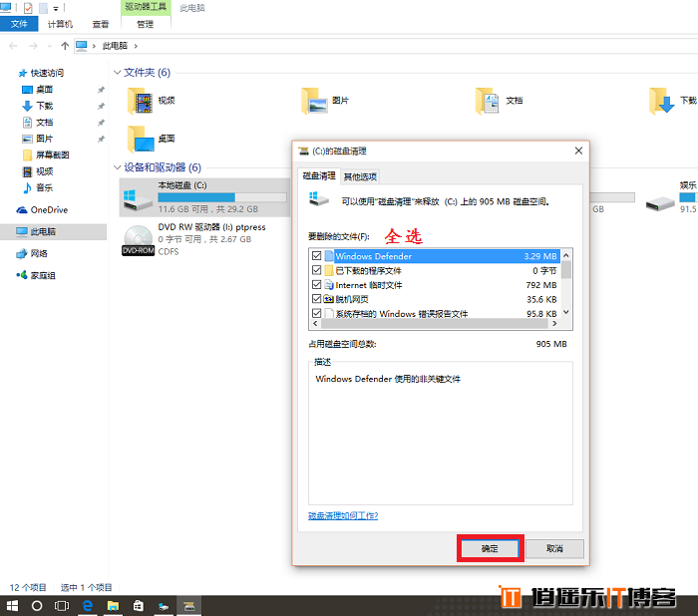
Task: Uncheck the Windows Defender checkbox
Action: coord(316,256)
